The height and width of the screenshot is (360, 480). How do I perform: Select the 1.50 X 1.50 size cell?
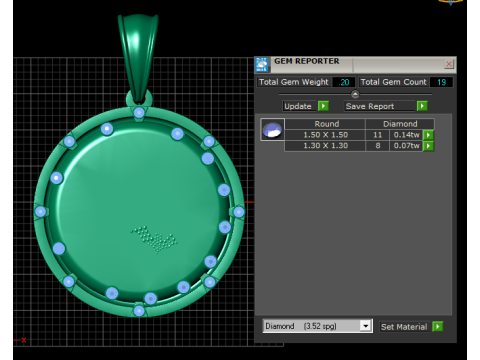coord(325,135)
